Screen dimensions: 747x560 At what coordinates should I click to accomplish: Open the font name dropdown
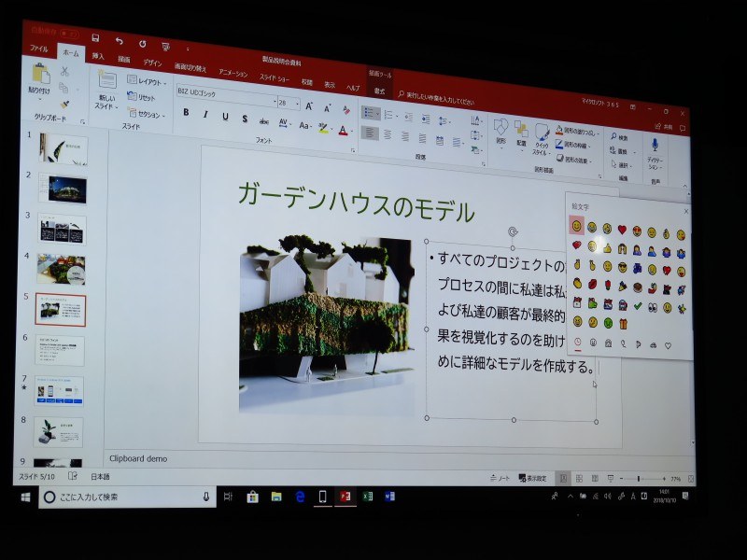pos(275,101)
